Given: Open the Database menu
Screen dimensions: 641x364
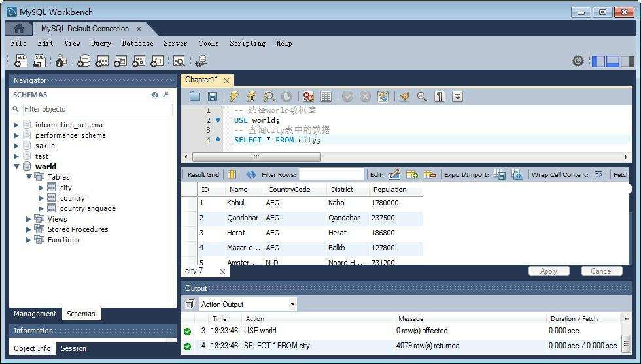Looking at the screenshot, I should pos(137,43).
